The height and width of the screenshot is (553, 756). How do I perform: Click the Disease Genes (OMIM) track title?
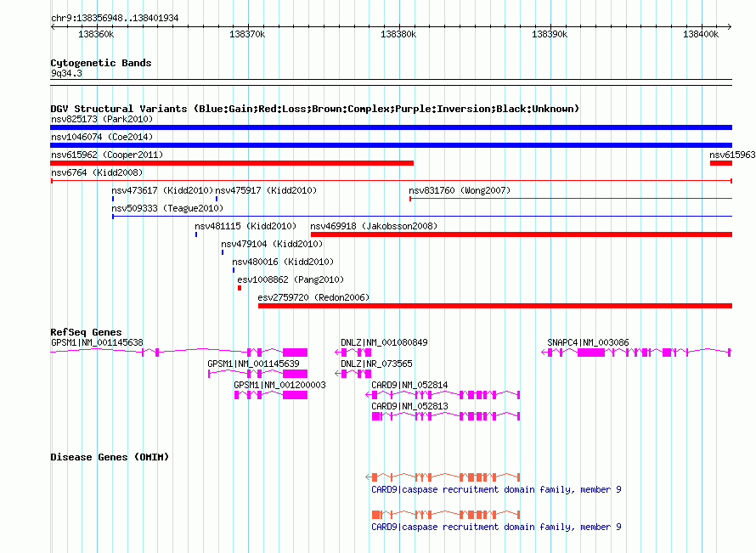(110, 457)
